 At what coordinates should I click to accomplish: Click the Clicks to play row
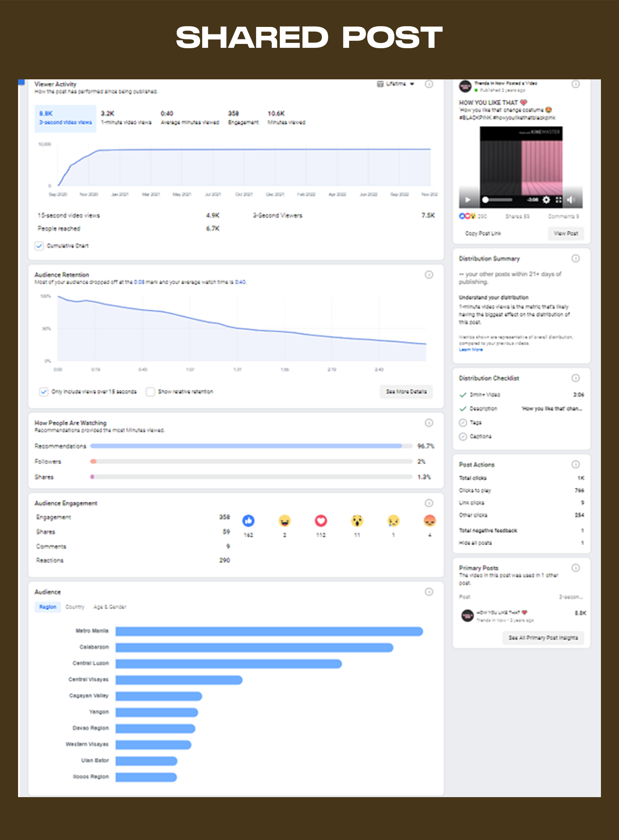521,490
